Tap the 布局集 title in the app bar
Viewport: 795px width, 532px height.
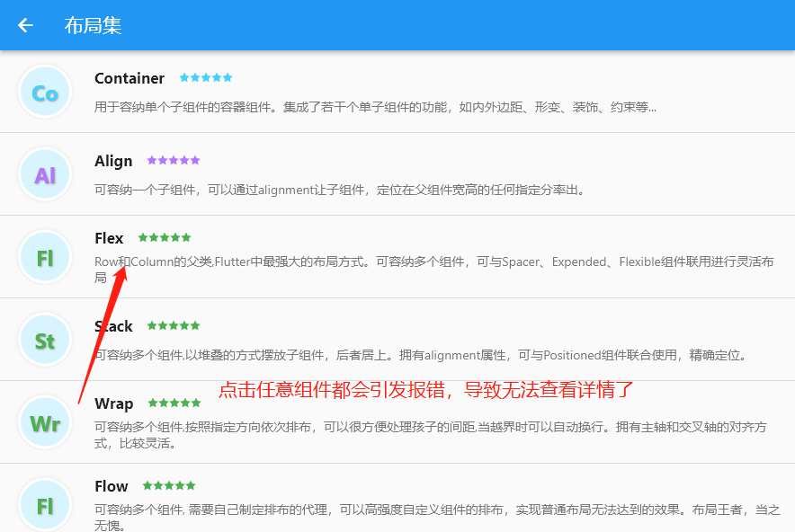click(93, 25)
